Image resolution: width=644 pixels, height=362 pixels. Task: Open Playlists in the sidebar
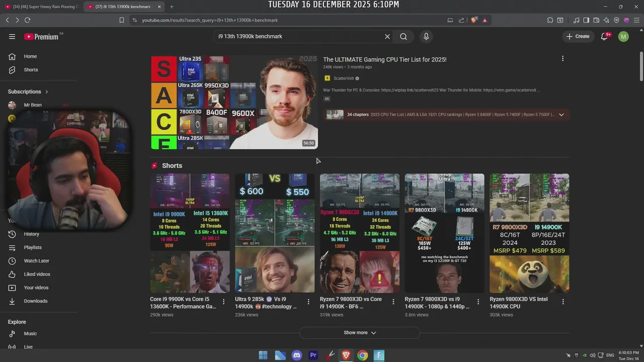[33, 247]
